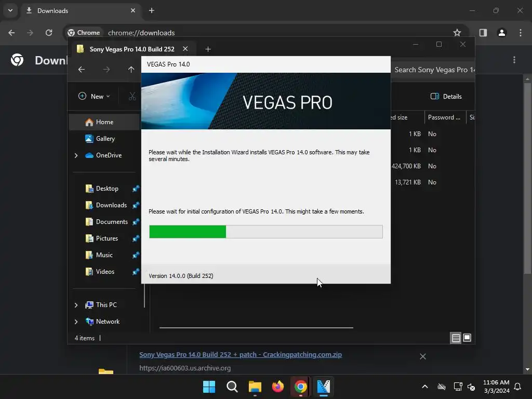Viewport: 532px width, 399px height.
Task: Select Gallery in the Explorer sidebar
Action: coord(104,139)
